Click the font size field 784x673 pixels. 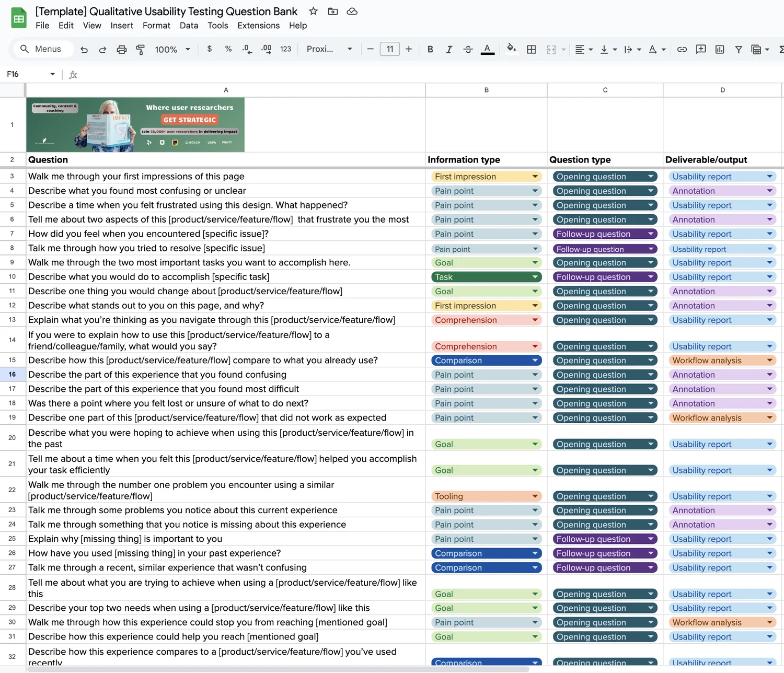(390, 49)
